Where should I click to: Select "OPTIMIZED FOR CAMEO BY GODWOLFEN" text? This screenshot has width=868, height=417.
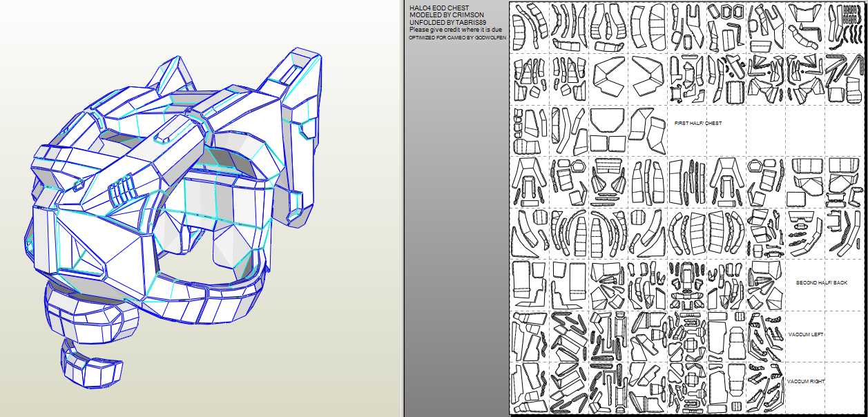coord(457,38)
